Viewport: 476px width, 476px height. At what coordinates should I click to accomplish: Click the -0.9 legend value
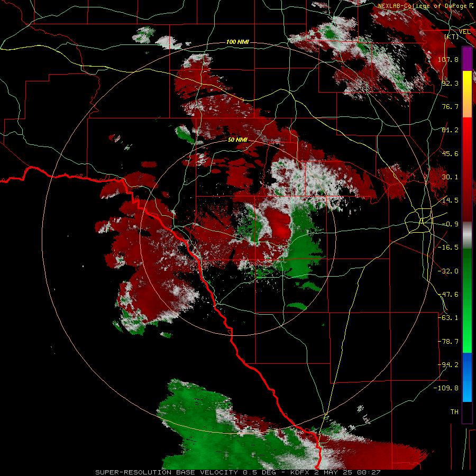click(450, 224)
